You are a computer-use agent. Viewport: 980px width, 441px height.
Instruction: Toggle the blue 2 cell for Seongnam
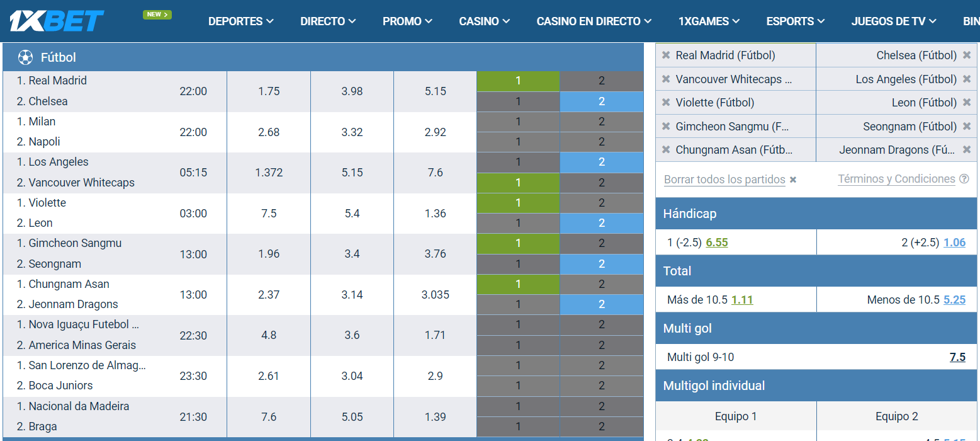click(x=602, y=264)
